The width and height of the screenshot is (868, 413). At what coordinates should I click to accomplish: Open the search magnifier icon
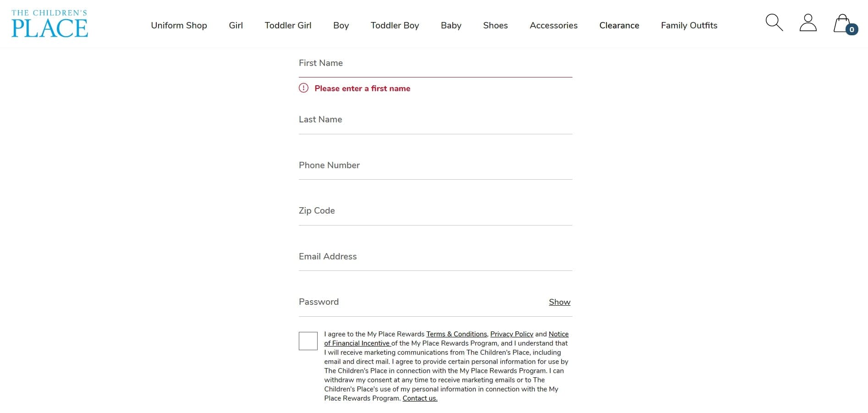774,22
